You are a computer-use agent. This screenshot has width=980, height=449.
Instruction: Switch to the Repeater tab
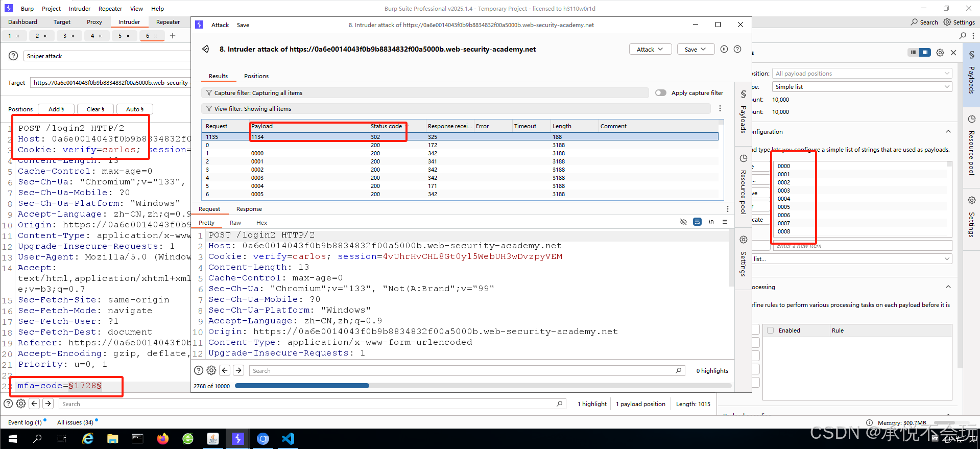[168, 22]
